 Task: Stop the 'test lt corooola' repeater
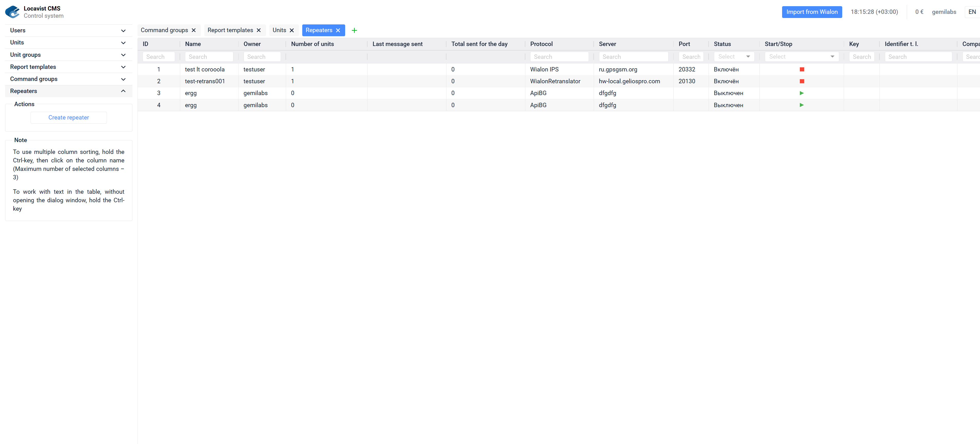click(x=802, y=69)
